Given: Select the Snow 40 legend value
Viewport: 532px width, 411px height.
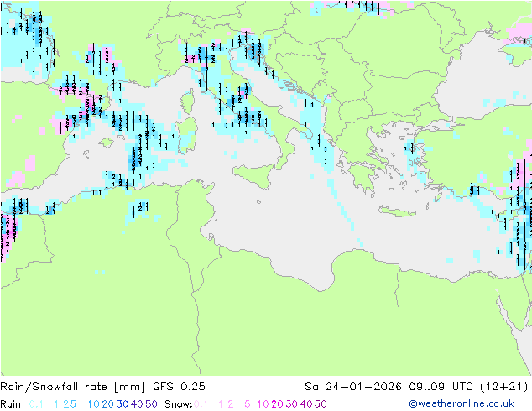Looking at the screenshot, I should pyautogui.click(x=306, y=404).
